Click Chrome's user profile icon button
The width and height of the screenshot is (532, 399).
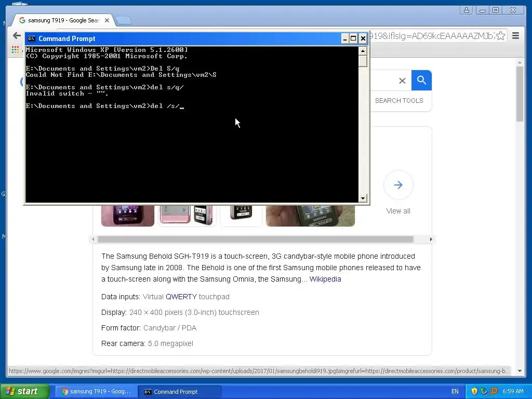(467, 10)
